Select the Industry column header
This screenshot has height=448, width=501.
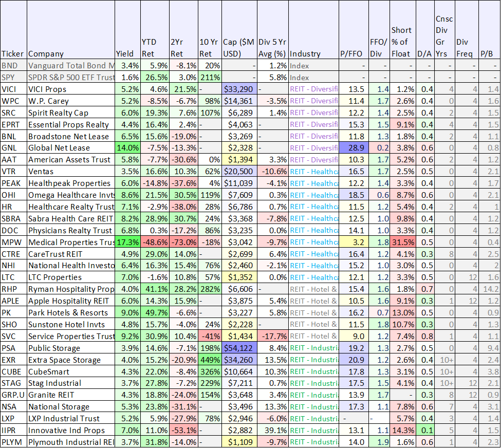[x=313, y=30]
